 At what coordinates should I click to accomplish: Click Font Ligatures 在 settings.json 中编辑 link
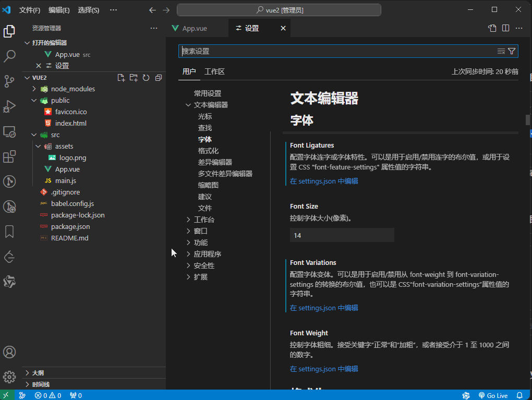coord(324,181)
